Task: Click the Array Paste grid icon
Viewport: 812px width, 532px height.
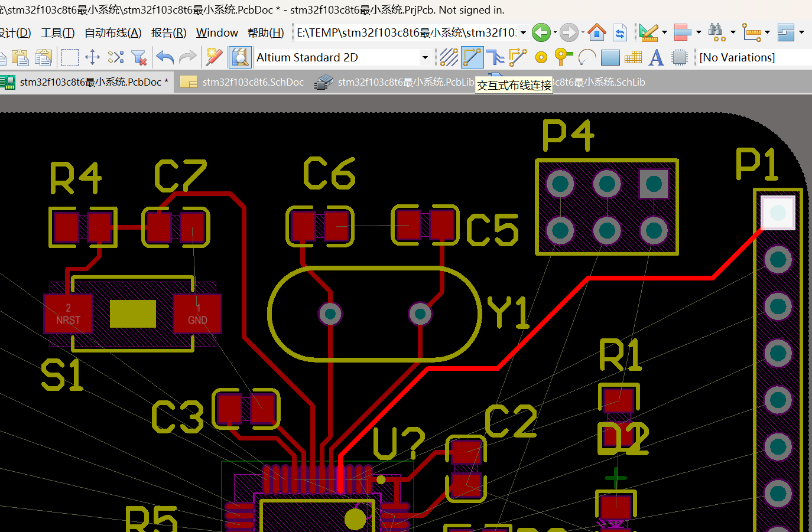Action: pos(633,57)
